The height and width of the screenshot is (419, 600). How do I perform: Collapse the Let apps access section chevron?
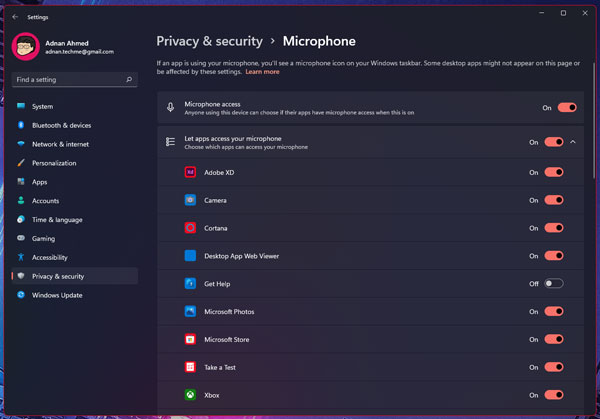coord(573,142)
